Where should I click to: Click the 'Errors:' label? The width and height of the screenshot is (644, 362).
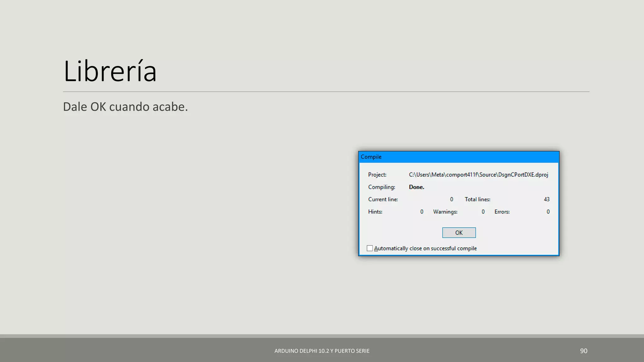502,212
